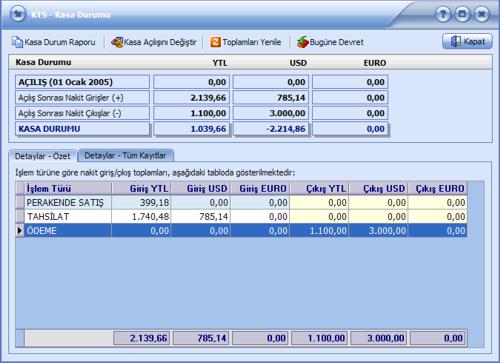Click the Toplamları Yenile refresh icon

click(215, 42)
